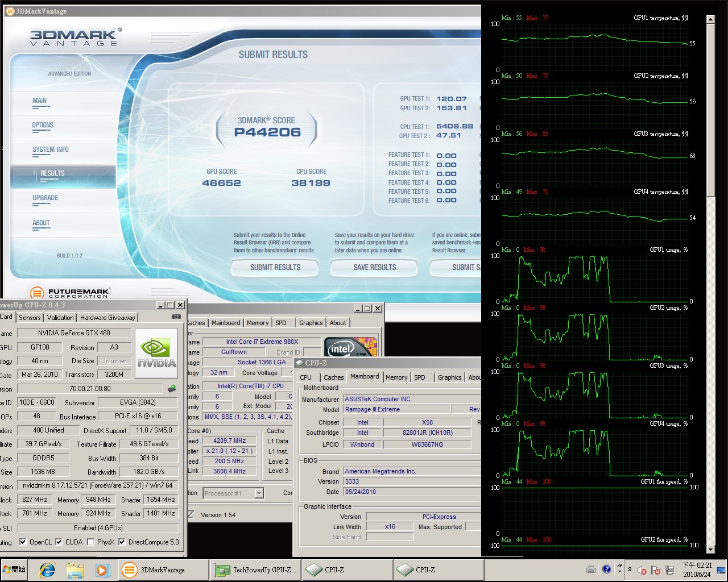Toggle the DirectCompute 5.0 checkbox
The image size is (728, 582).
122,542
